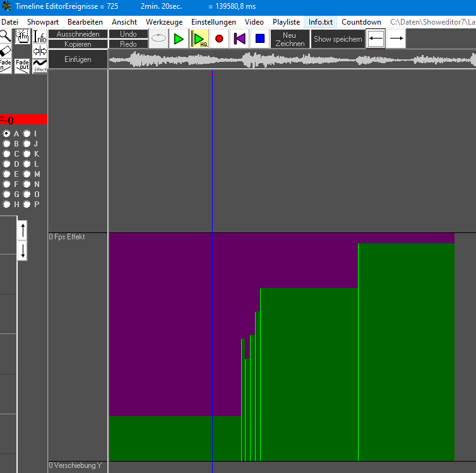This screenshot has height=473, width=476.
Task: Select radio button B
Action: (6, 144)
